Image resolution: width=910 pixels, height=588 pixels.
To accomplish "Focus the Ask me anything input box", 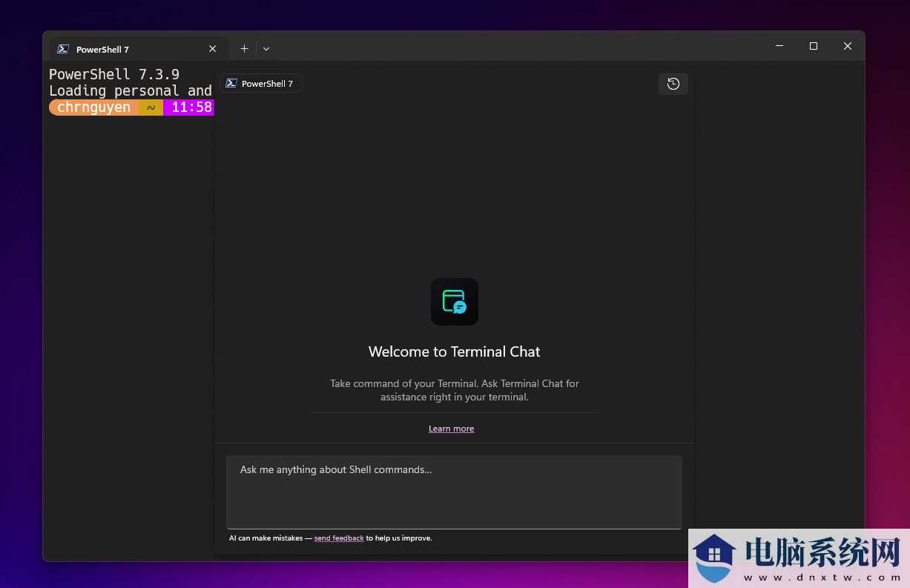I will pos(454,492).
